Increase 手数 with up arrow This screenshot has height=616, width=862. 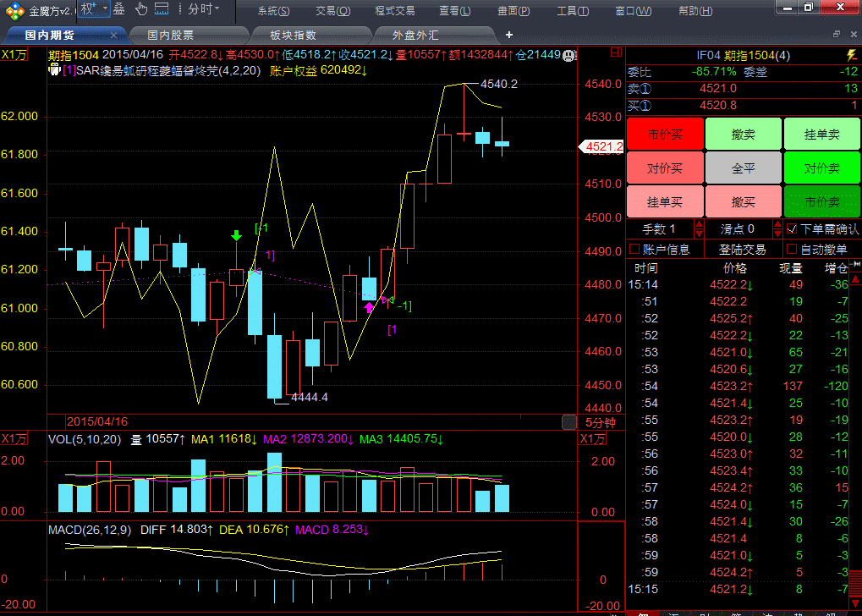pos(699,224)
